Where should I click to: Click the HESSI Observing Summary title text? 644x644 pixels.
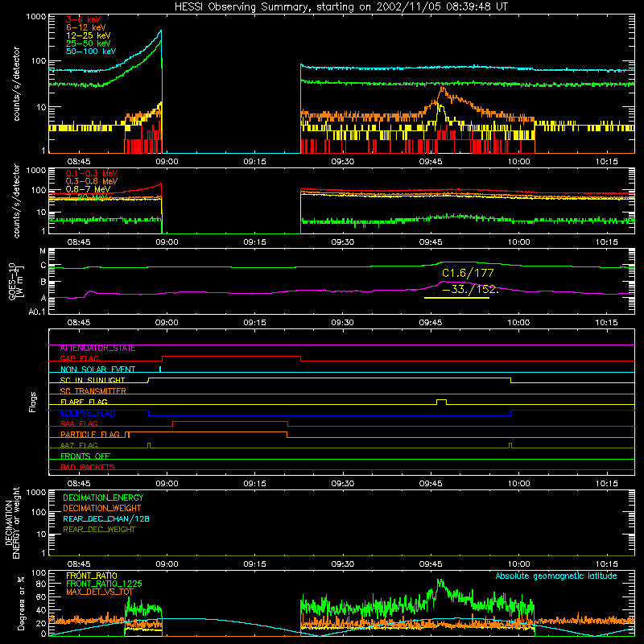pyautogui.click(x=341, y=7)
